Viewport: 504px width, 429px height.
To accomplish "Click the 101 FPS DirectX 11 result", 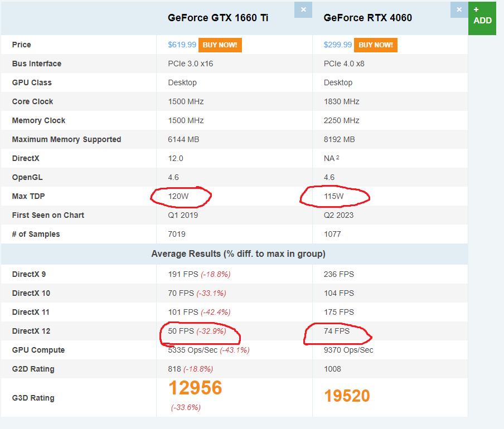I will 183,312.
